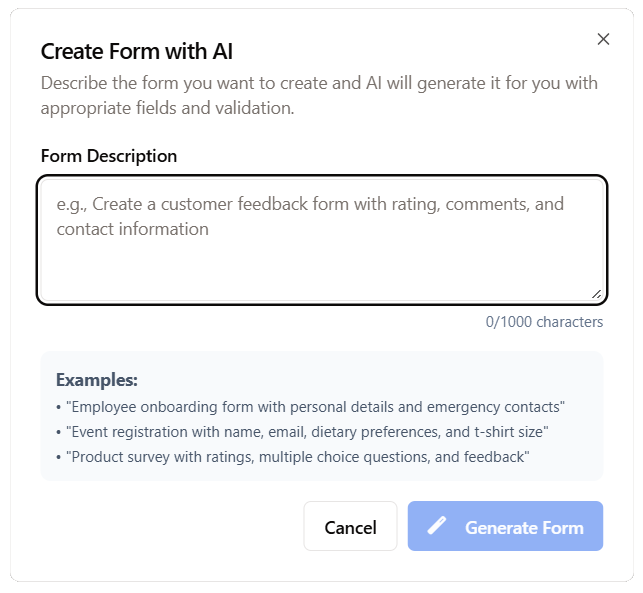Click the 0/1000 characters counter
Image resolution: width=643 pixels, height=593 pixels.
click(x=544, y=322)
